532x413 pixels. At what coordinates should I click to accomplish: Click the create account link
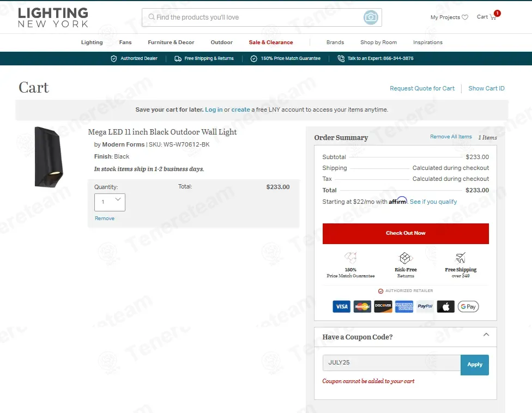[x=240, y=110]
